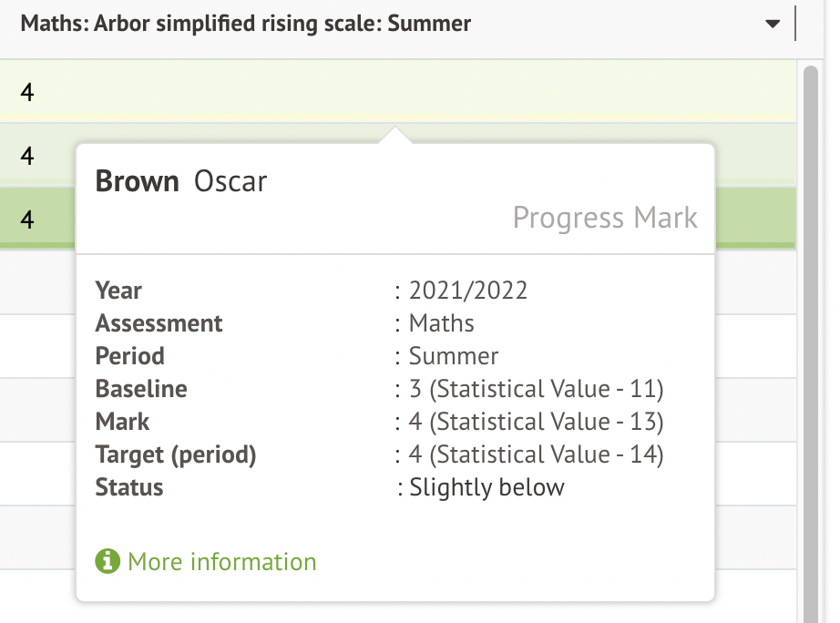Viewport: 840px width, 623px height.
Task: Open the Maths column header dropdown arrow
Action: [x=773, y=25]
